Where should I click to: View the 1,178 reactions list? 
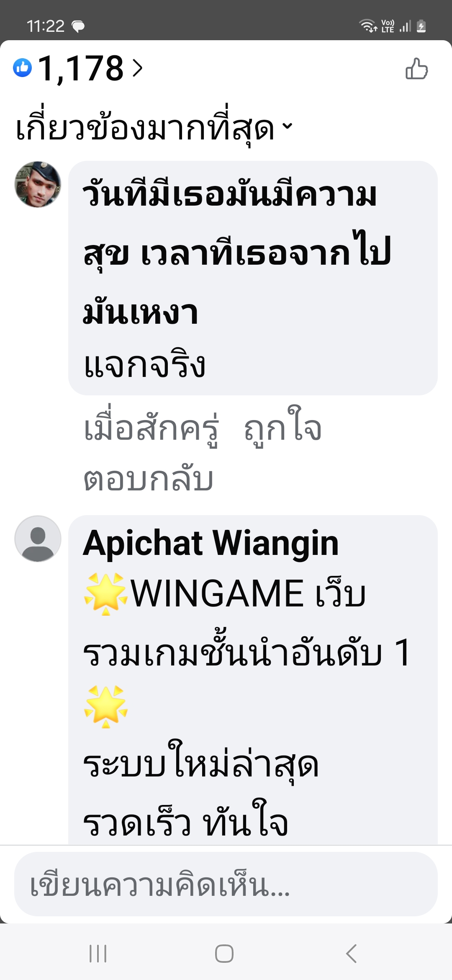pyautogui.click(x=81, y=68)
